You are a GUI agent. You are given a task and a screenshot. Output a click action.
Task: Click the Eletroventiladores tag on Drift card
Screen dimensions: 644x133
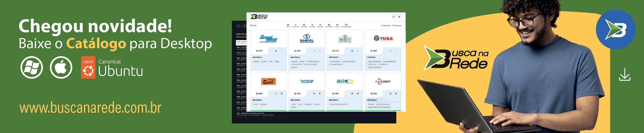pos(383,104)
